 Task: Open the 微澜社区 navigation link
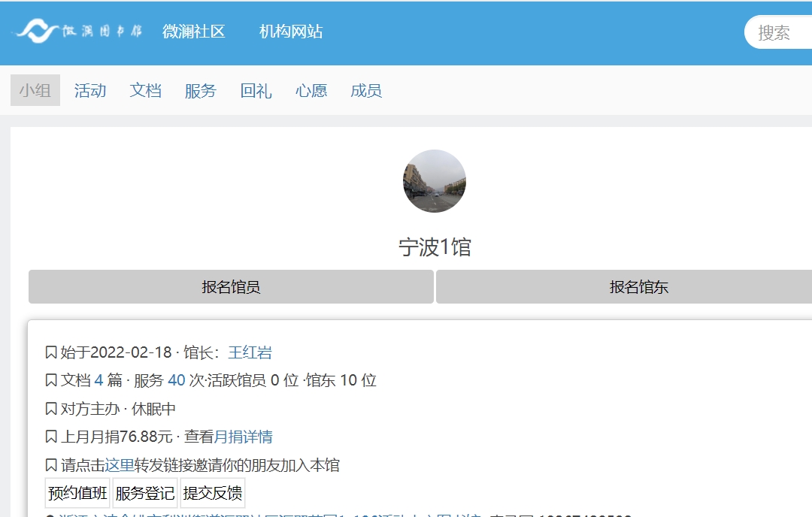[x=194, y=32]
